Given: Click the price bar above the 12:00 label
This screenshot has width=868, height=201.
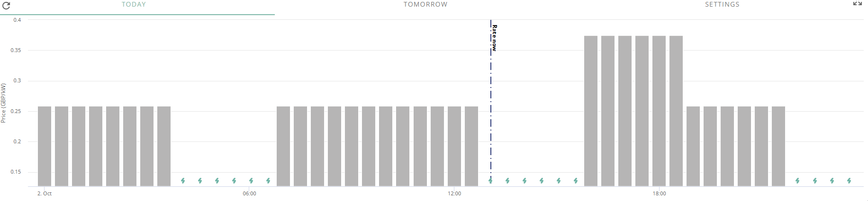Looking at the screenshot, I should coord(454,146).
